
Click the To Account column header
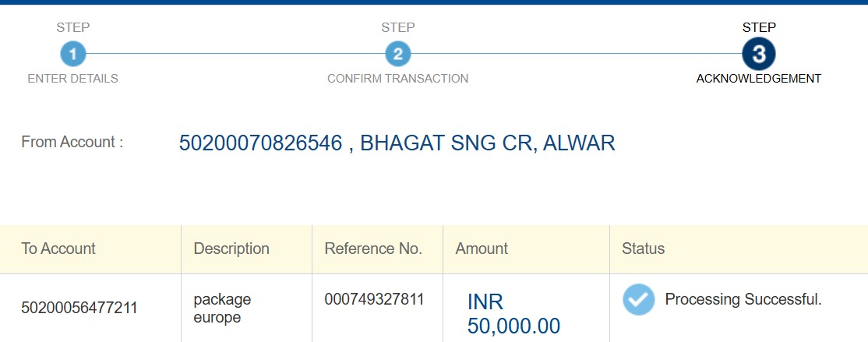[58, 249]
